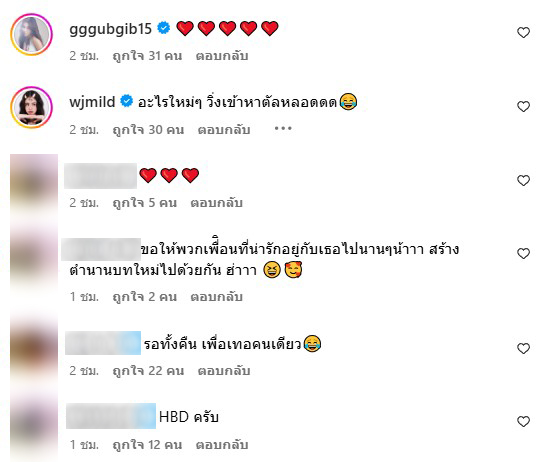Open wjmild username link
This screenshot has height=473, width=544.
tap(92, 102)
